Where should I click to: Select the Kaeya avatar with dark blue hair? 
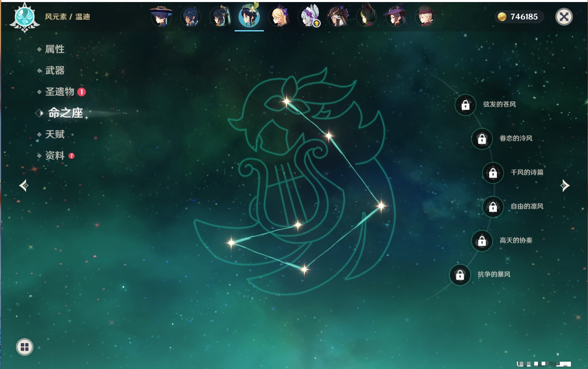click(x=191, y=17)
